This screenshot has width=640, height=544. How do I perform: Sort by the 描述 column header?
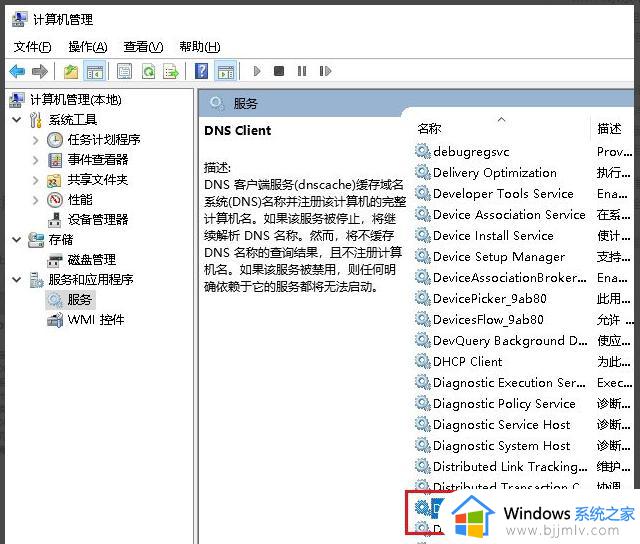click(x=611, y=129)
